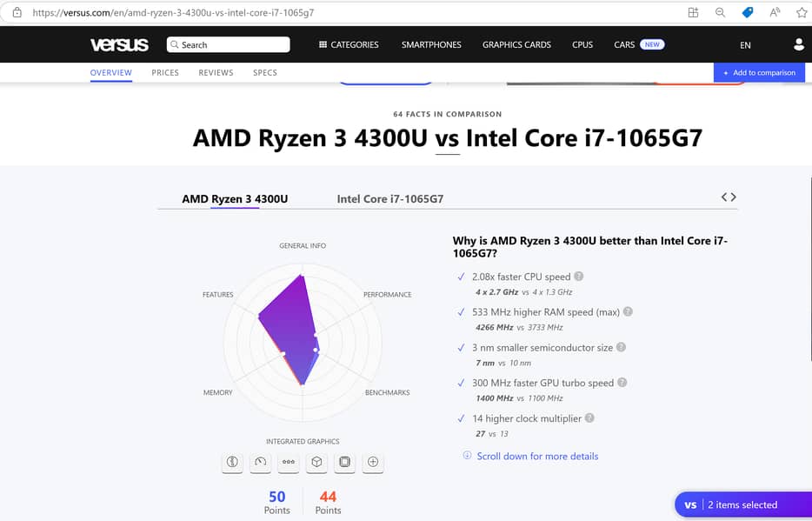812x521 pixels.
Task: Go to the Specs section tab
Action: tap(265, 72)
